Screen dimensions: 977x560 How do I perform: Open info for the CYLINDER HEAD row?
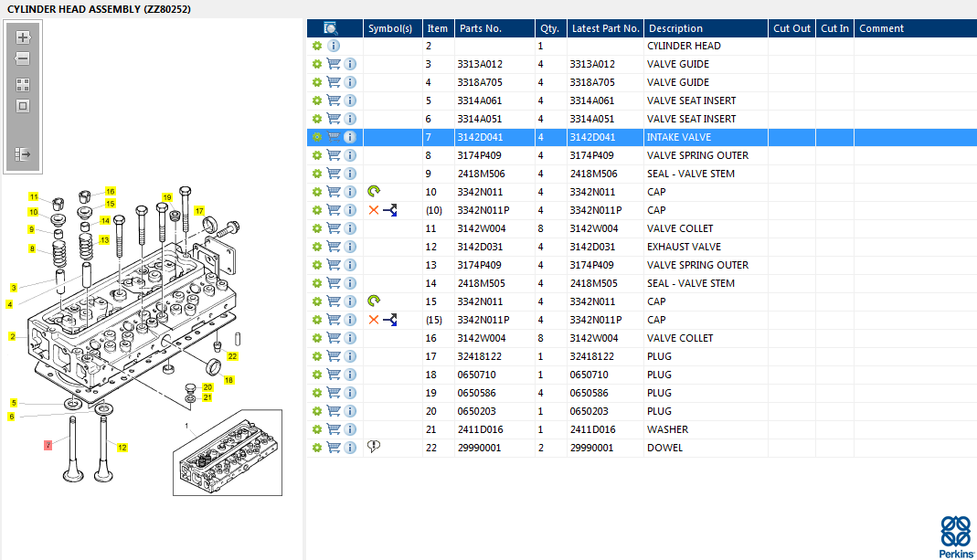(x=334, y=46)
